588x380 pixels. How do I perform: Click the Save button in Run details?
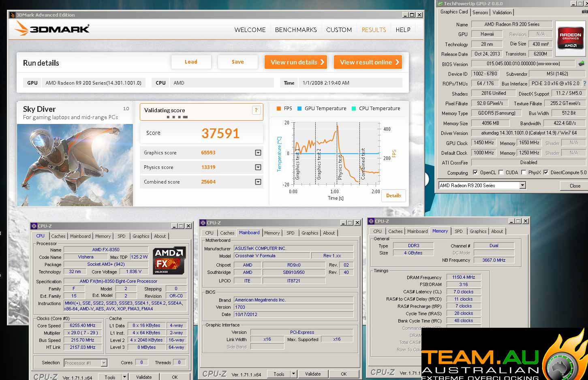click(x=238, y=62)
